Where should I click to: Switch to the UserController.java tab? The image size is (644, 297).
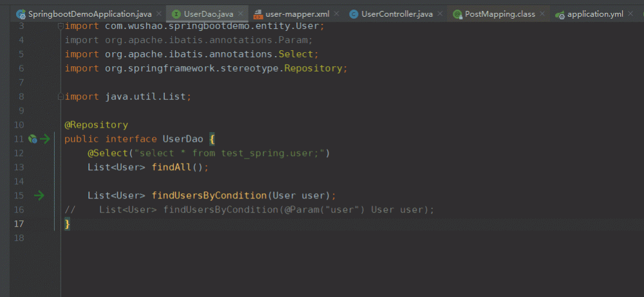397,14
